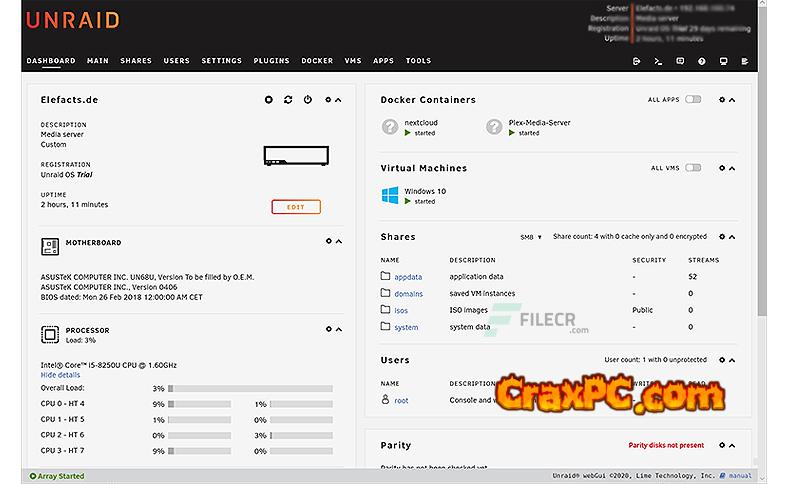The width and height of the screenshot is (786, 484).
Task: Open the root user link
Action: (x=401, y=401)
